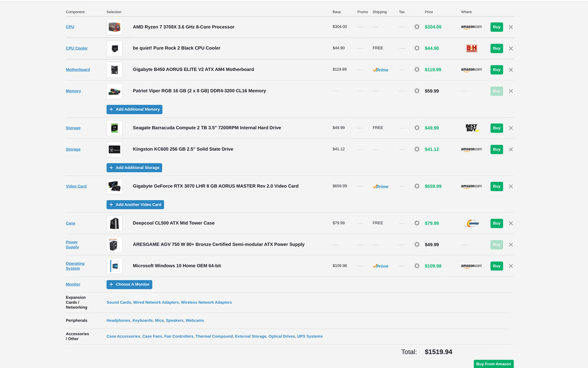
Task: Open the Operating System component link
Action: [75, 266]
